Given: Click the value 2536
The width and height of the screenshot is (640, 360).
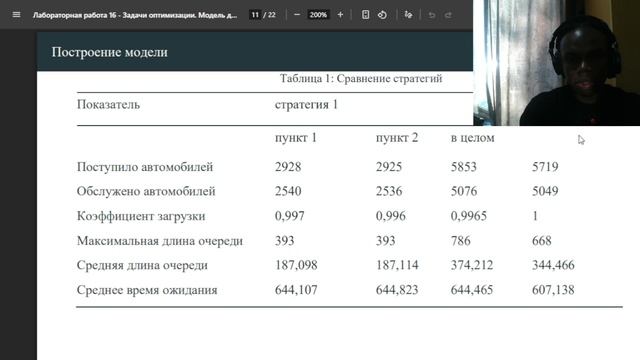Looking at the screenshot, I should coord(389,191).
